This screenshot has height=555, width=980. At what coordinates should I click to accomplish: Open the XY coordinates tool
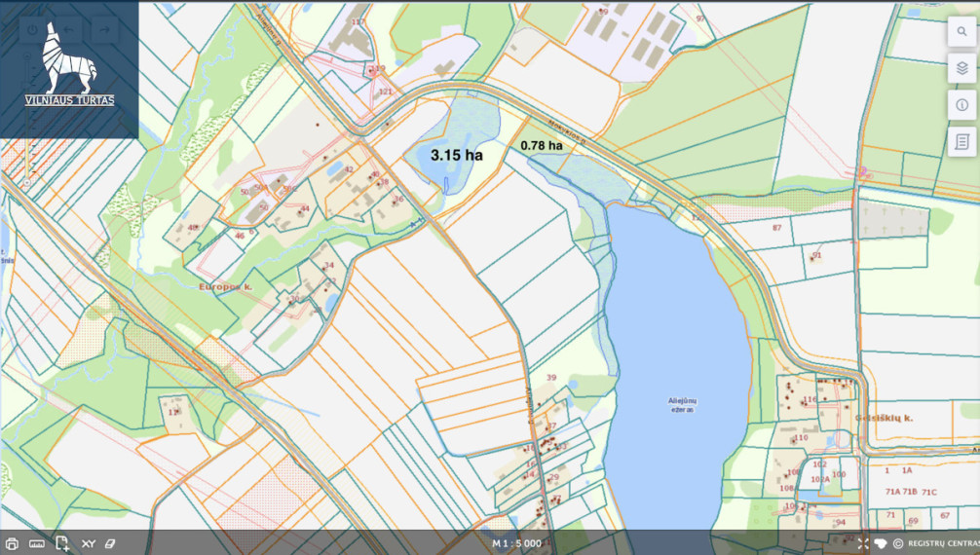point(88,543)
